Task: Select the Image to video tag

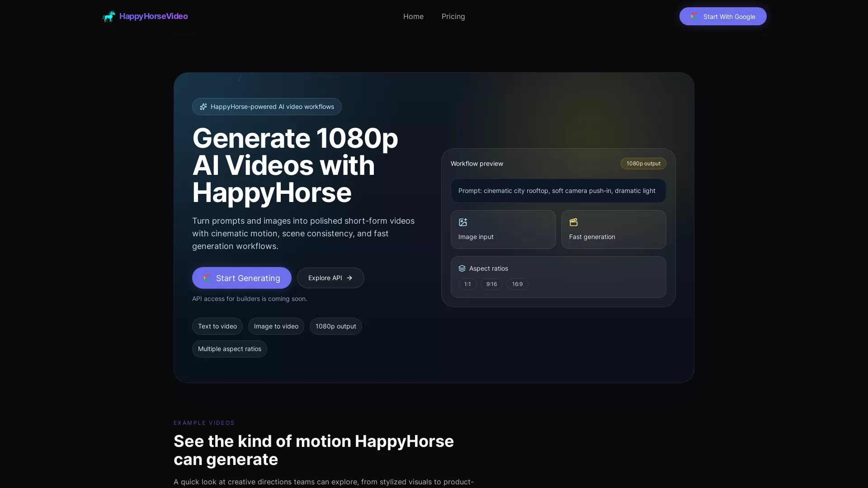Action: pyautogui.click(x=276, y=326)
